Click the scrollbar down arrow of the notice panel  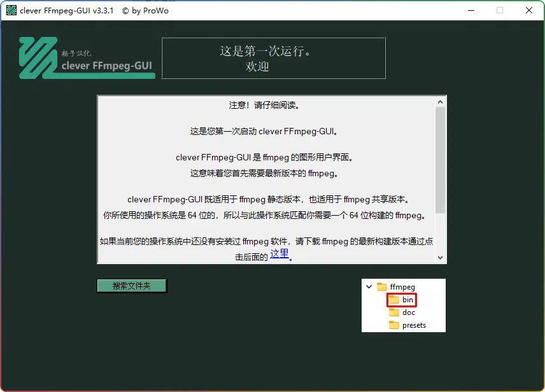(x=440, y=257)
